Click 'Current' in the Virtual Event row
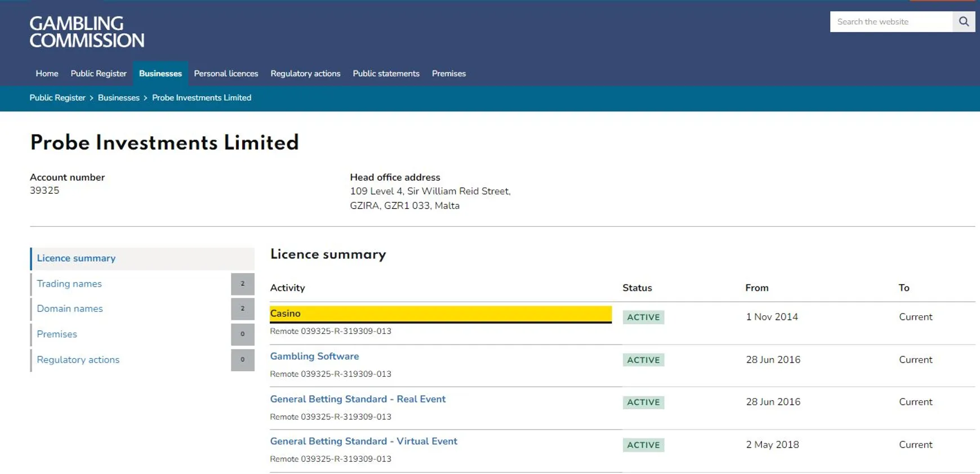This screenshot has height=474, width=980. click(x=916, y=445)
